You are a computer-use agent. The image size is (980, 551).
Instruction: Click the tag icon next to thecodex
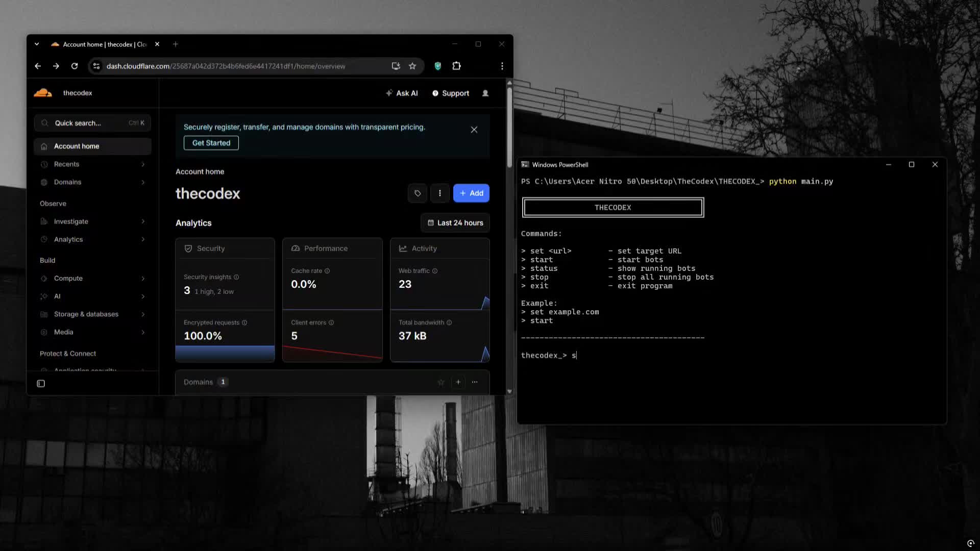coord(418,193)
